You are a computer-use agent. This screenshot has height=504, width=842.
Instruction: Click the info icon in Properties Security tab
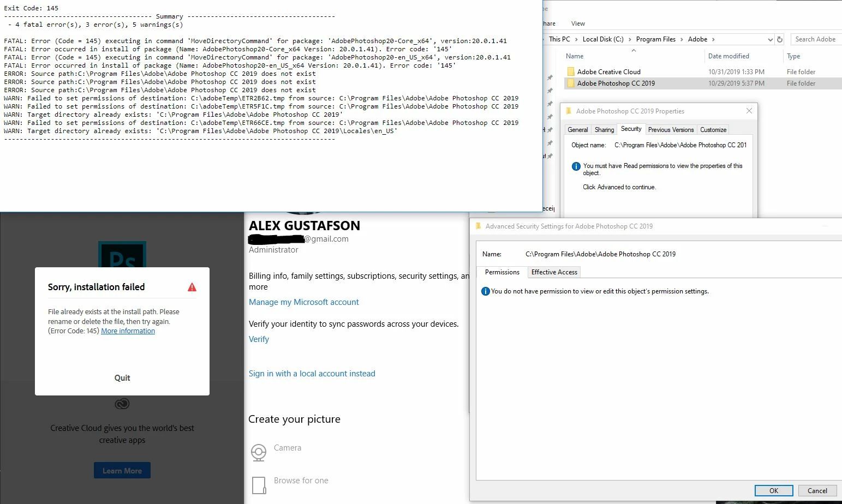pos(576,166)
